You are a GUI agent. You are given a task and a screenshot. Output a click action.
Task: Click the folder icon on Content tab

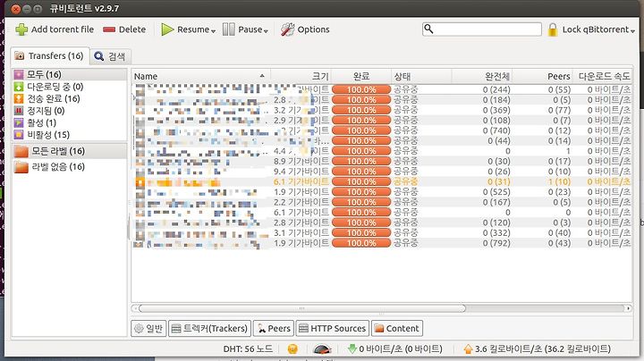coord(379,328)
